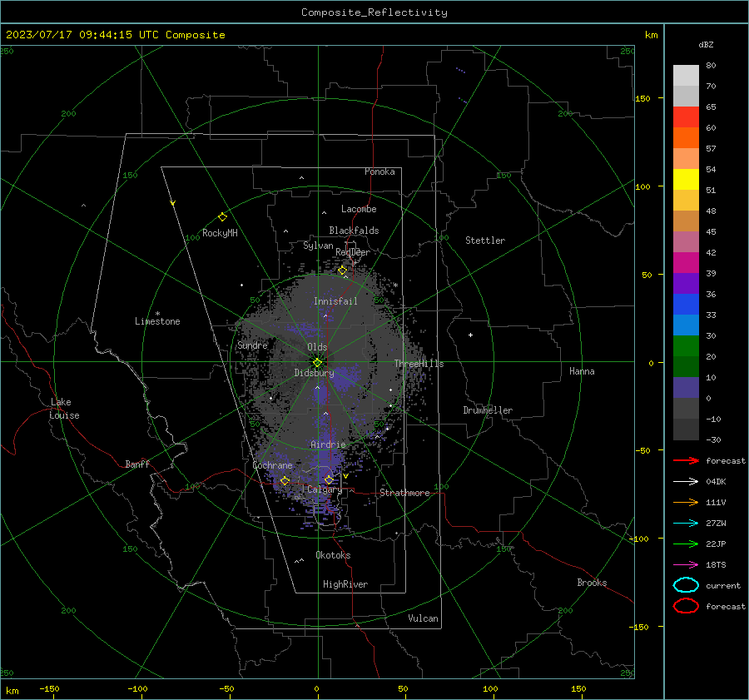
Task: Click the Sundre label
Action: point(252,345)
